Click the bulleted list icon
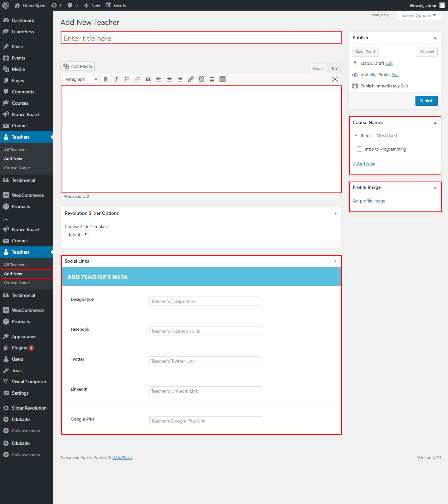The width and height of the screenshot is (448, 504). 127,79
